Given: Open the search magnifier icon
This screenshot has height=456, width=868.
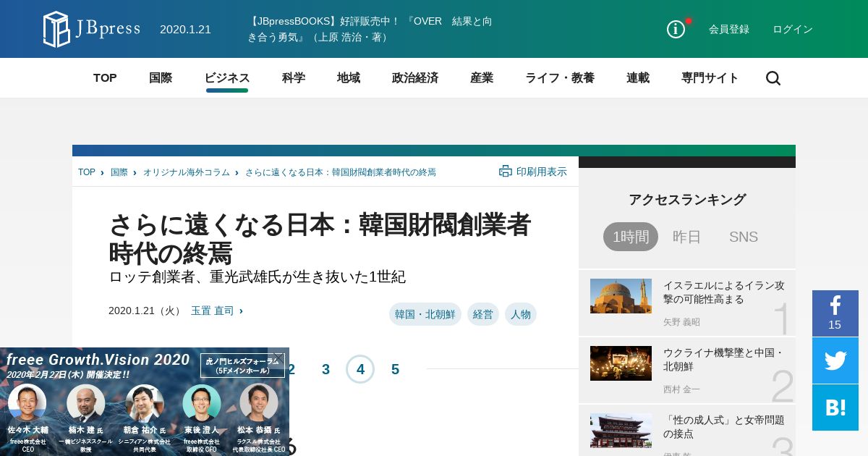Looking at the screenshot, I should click(773, 78).
